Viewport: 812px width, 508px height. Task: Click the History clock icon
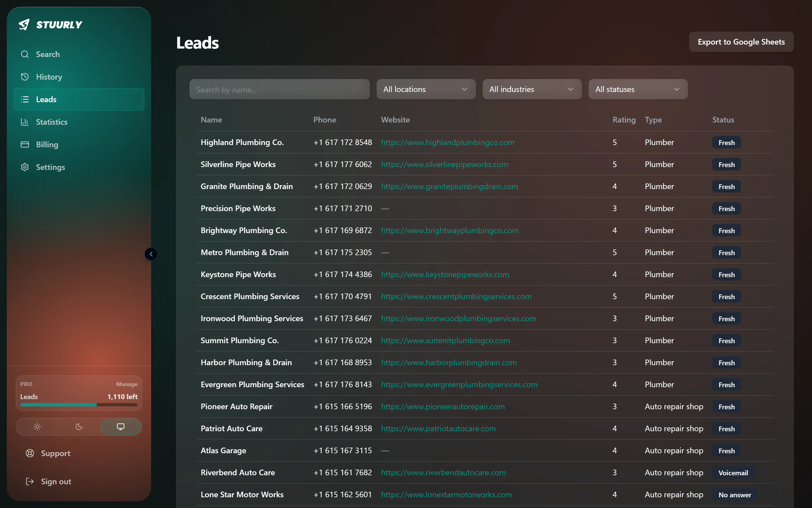coord(25,76)
